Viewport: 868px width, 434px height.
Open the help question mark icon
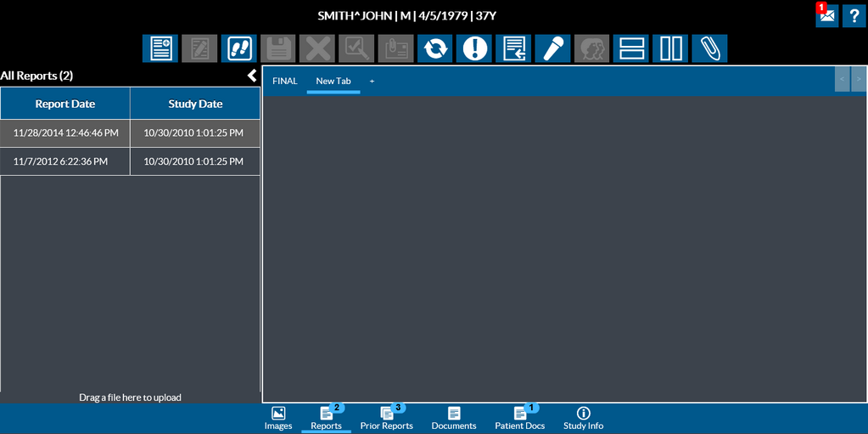click(854, 15)
